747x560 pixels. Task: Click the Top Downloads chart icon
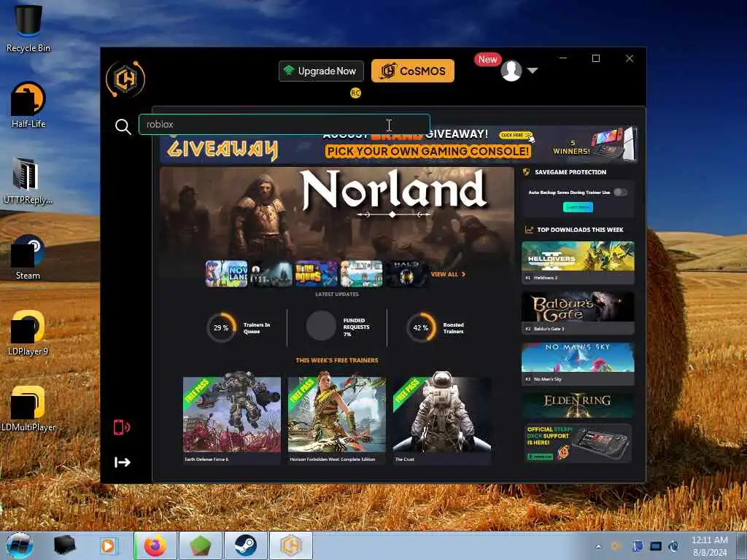point(529,230)
